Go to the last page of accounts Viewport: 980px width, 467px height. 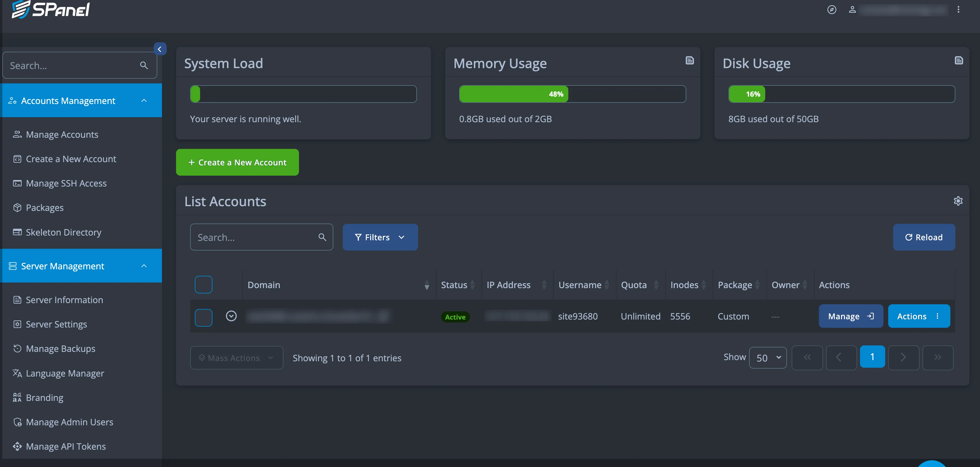[x=938, y=357]
